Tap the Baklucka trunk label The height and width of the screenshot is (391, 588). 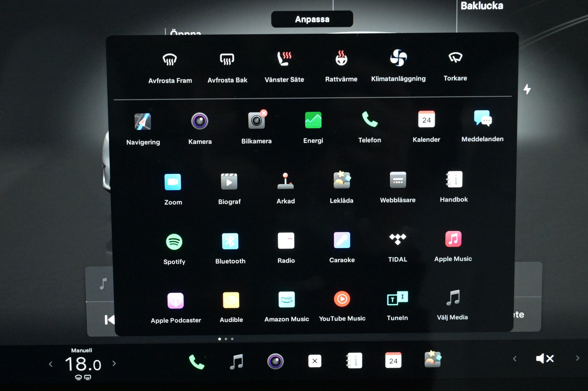pyautogui.click(x=482, y=6)
